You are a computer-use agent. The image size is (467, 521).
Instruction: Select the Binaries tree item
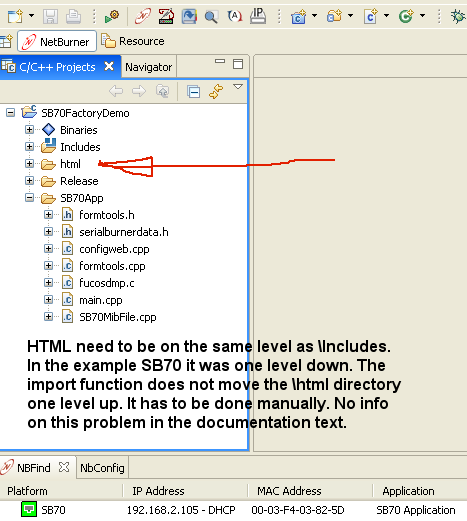(79, 130)
